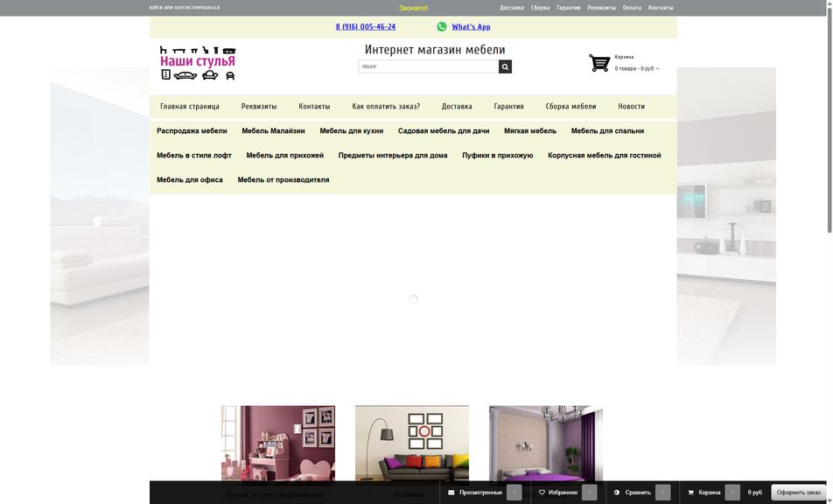Viewport: 833px width, 504px height.
Task: Open the Сборка мебели menu item
Action: coord(570,106)
